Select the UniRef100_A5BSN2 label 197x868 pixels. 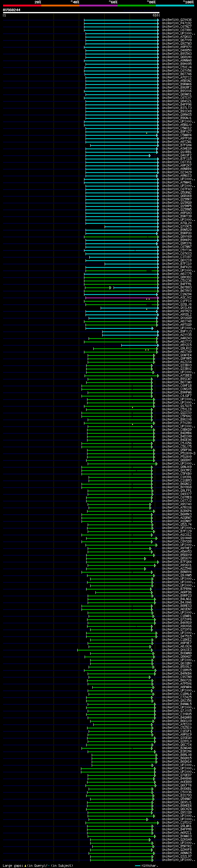click(x=177, y=81)
